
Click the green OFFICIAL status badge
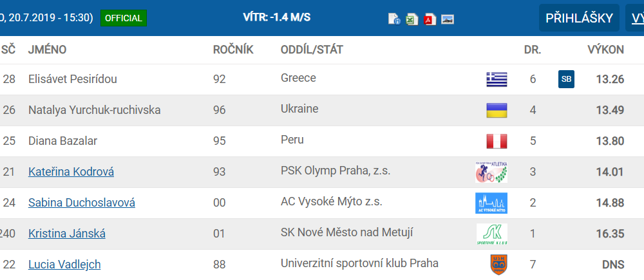(123, 18)
